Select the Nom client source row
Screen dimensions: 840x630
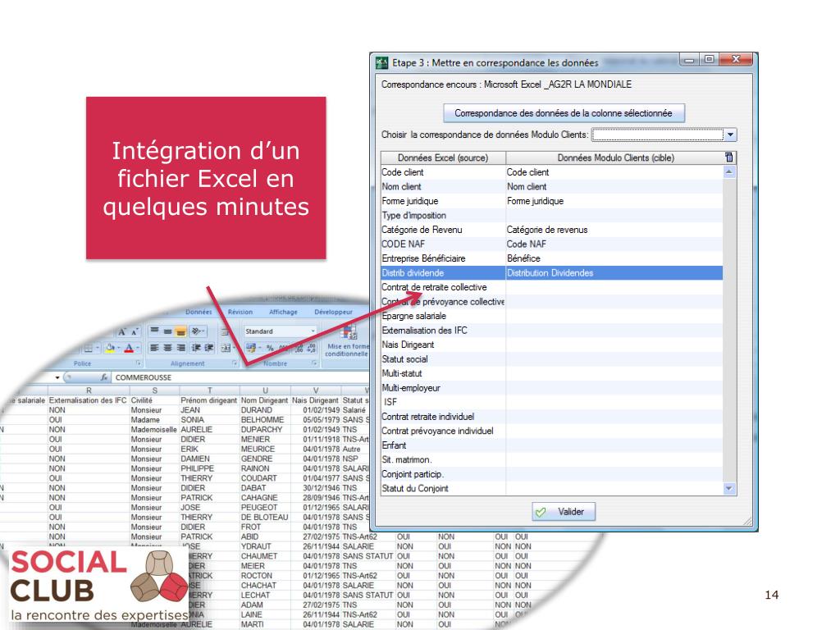pyautogui.click(x=552, y=186)
